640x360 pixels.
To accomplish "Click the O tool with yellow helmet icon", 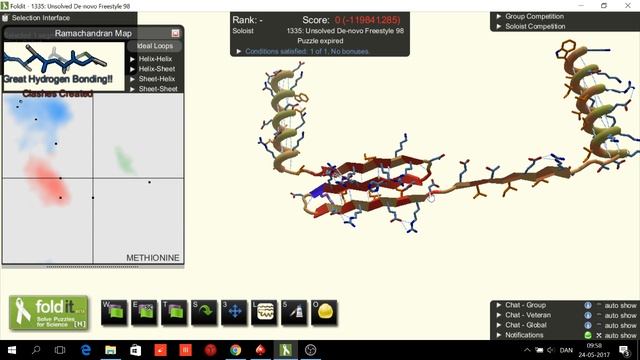I will tap(324, 313).
